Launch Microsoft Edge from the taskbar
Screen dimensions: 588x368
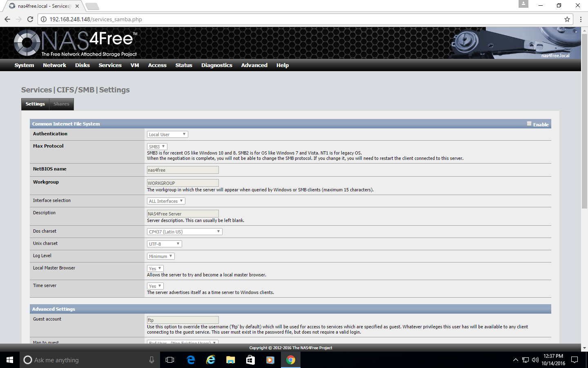point(191,360)
